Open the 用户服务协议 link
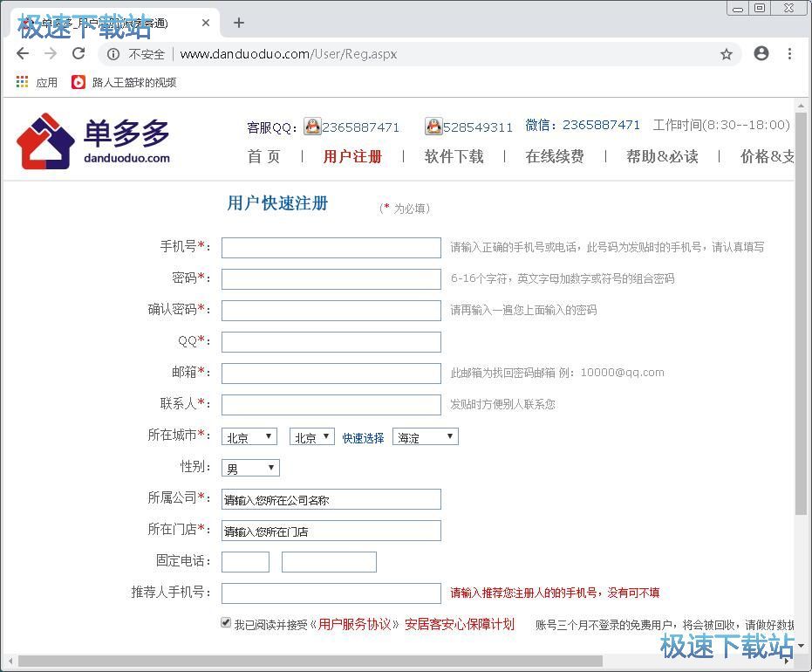 point(354,624)
